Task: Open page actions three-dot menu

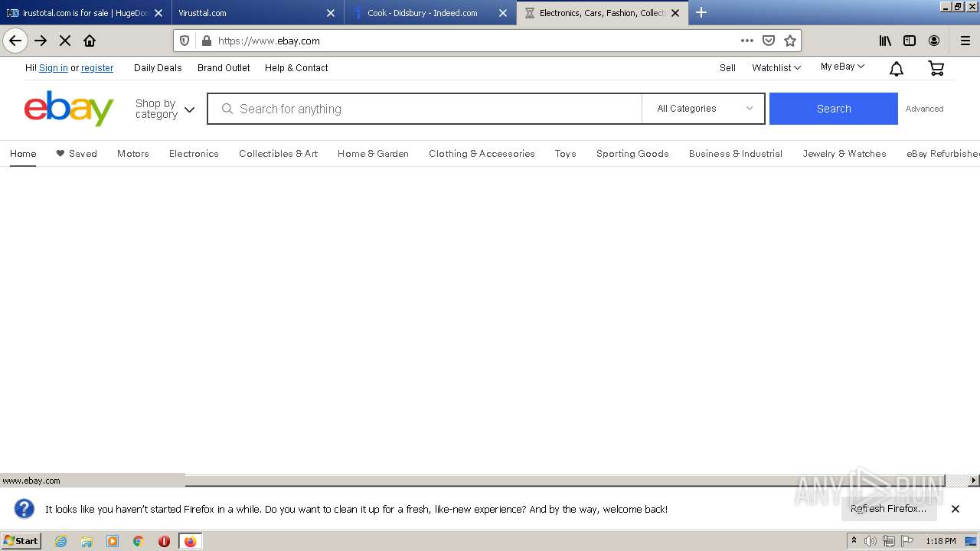Action: click(x=747, y=41)
